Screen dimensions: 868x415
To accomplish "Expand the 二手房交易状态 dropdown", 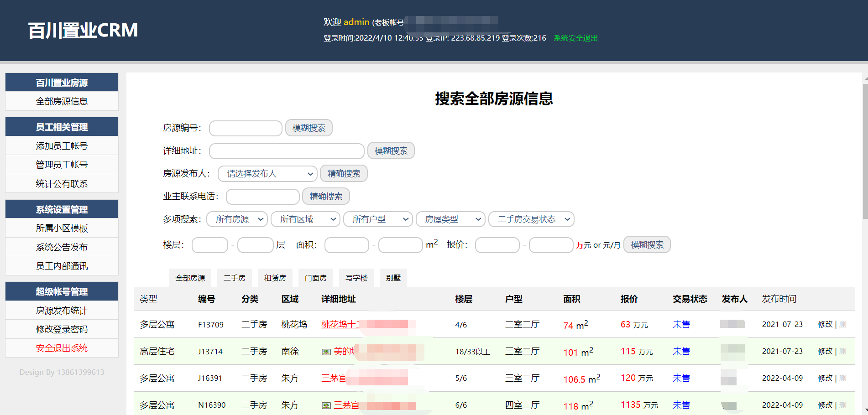I will (x=531, y=219).
